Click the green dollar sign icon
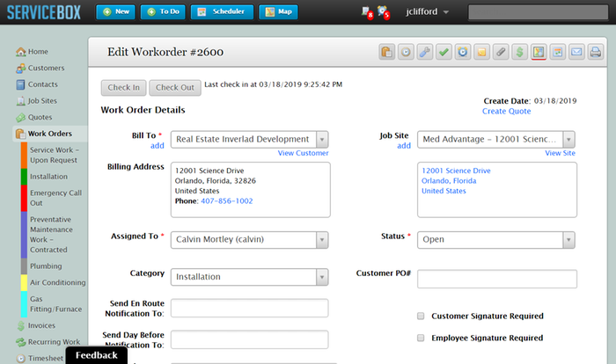Viewport: 616px width, 364px height. click(x=519, y=52)
